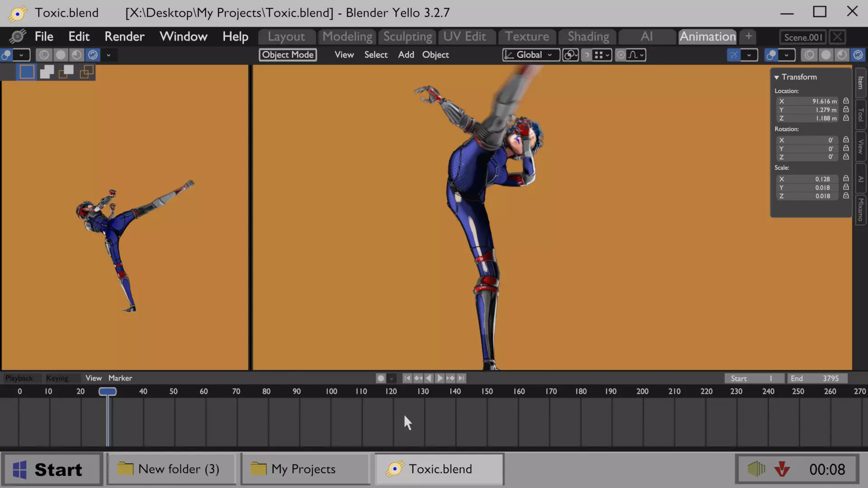The width and height of the screenshot is (868, 488).
Task: Click the timeline playhead handle
Action: 108,391
